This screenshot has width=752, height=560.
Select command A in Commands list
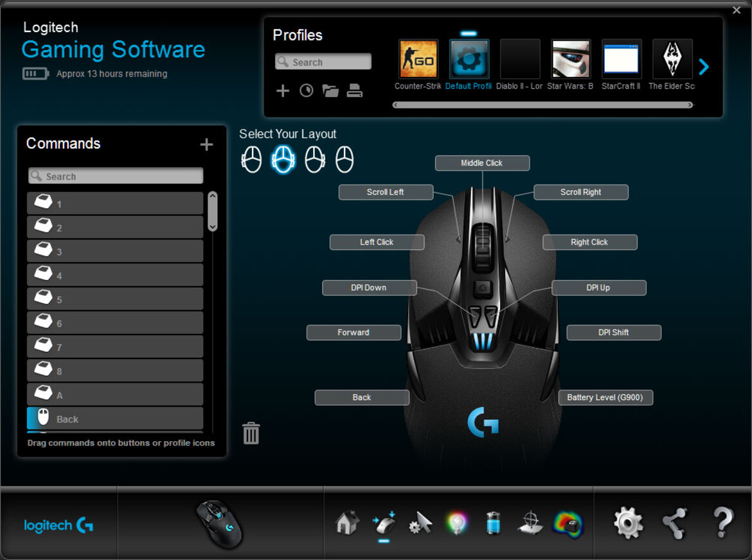(115, 395)
